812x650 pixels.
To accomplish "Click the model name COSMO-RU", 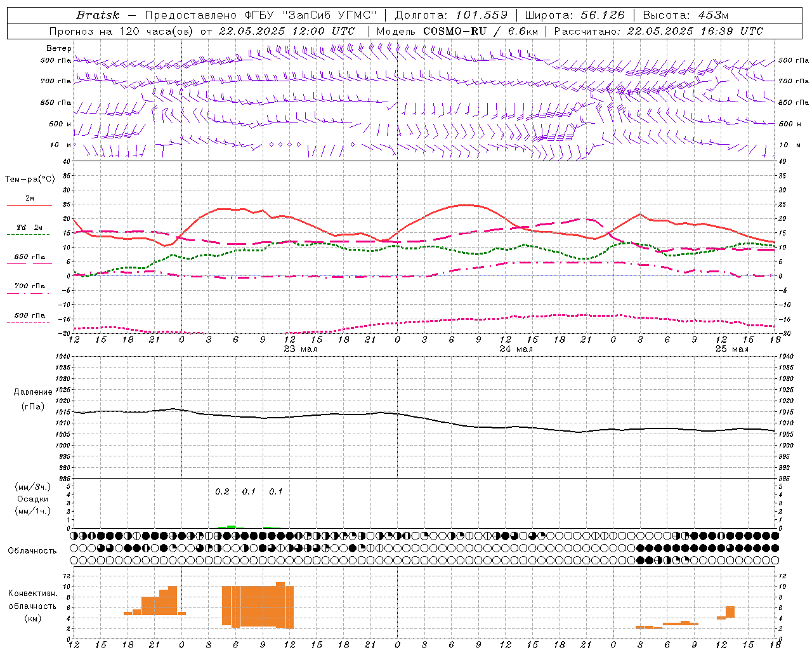I will point(455,31).
